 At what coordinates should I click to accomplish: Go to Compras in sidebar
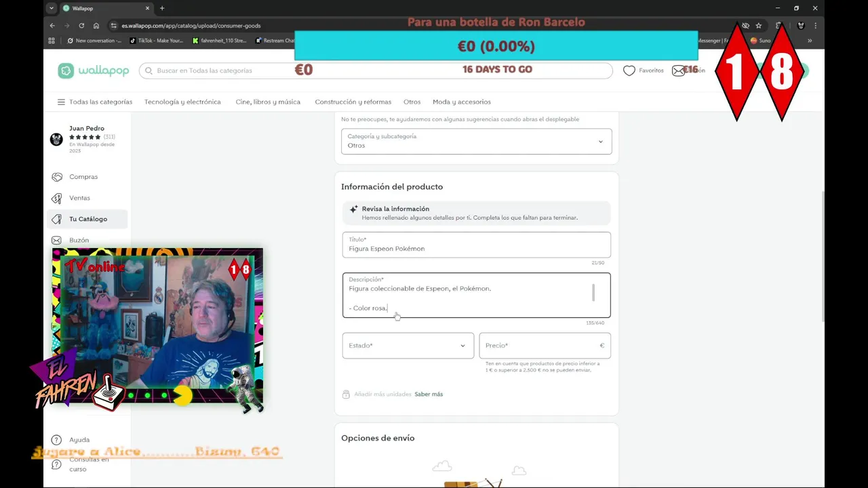click(x=83, y=177)
